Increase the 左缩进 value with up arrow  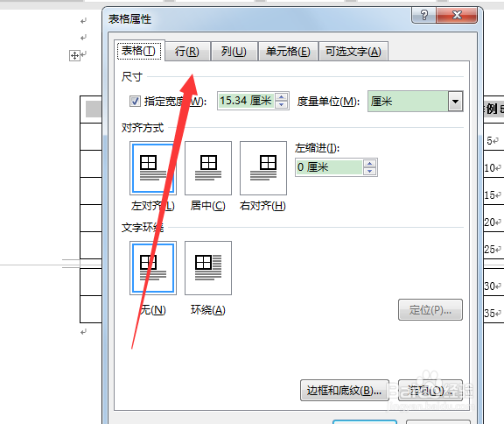(x=370, y=164)
